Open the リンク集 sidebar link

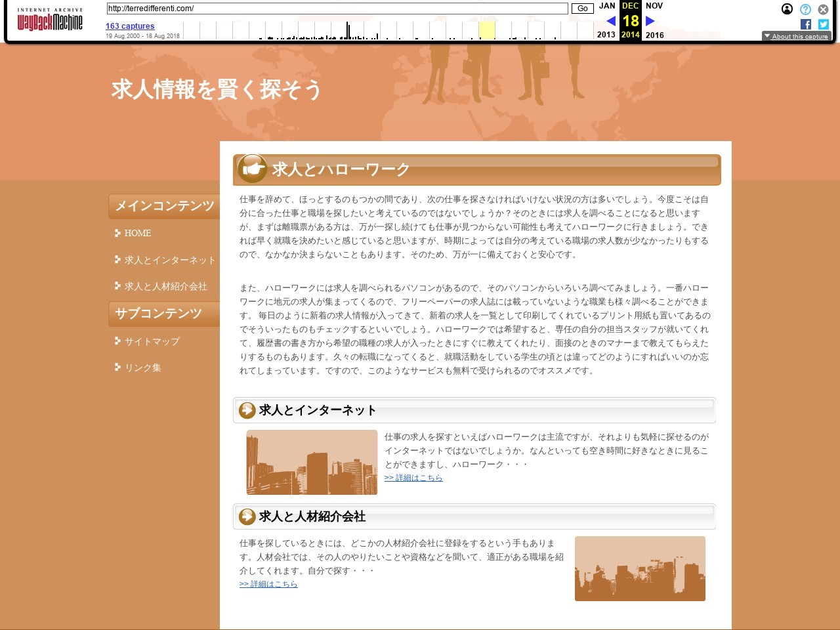pos(142,367)
